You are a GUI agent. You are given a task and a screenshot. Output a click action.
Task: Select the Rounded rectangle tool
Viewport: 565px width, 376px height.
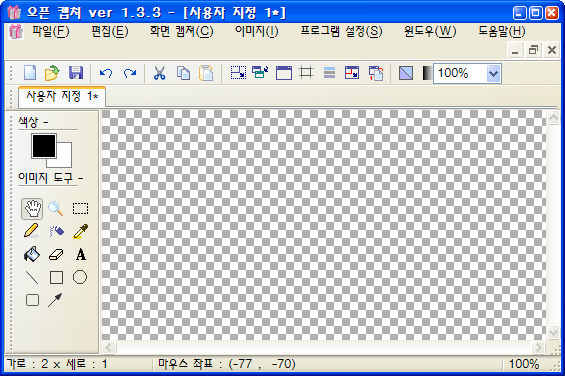(32, 300)
